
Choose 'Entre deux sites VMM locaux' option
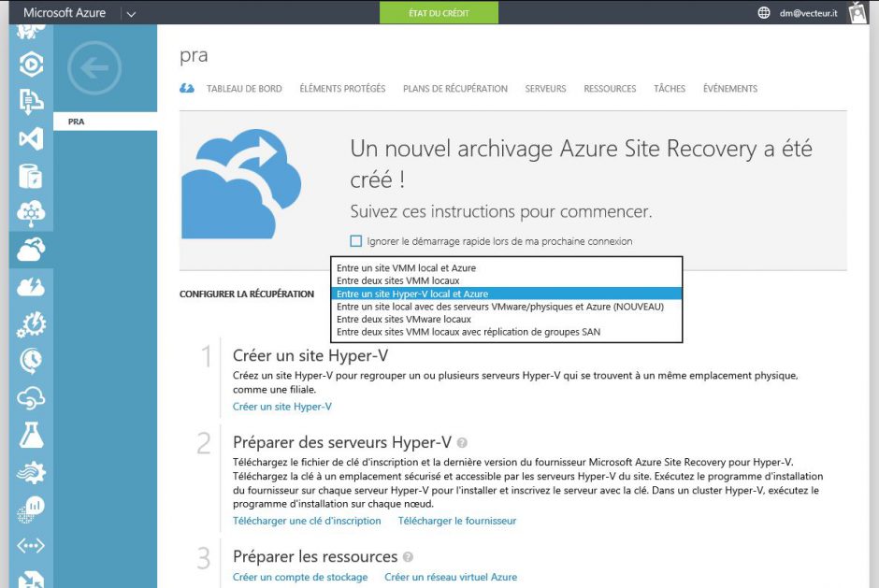click(x=398, y=280)
